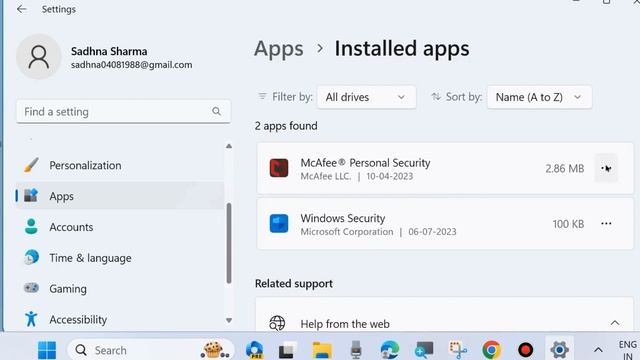Go back using the Settings back arrow

[x=22, y=9]
